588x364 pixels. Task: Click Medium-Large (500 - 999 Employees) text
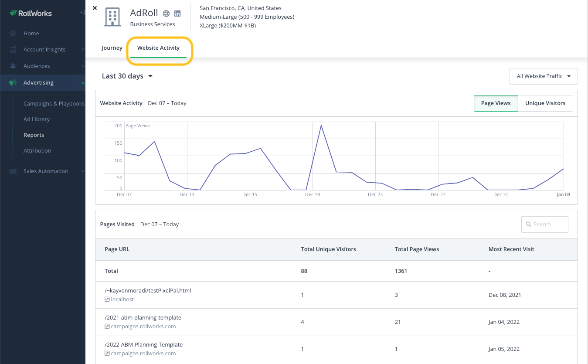[x=247, y=17]
